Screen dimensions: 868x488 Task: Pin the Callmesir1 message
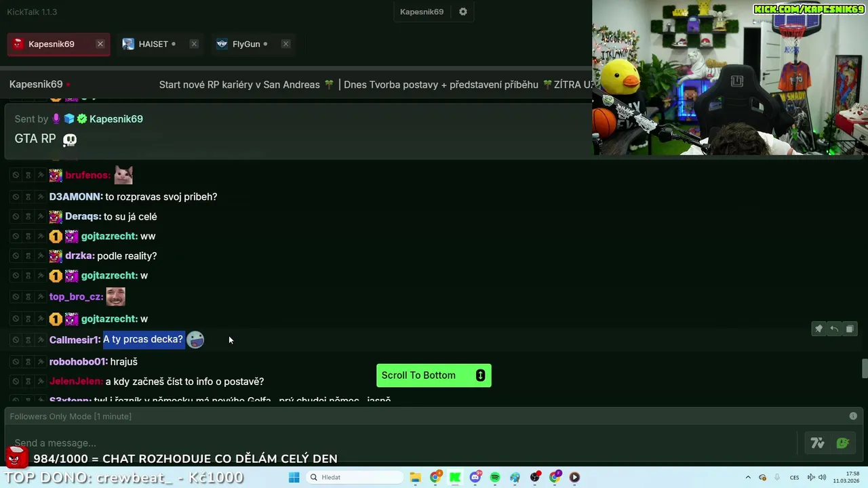818,329
